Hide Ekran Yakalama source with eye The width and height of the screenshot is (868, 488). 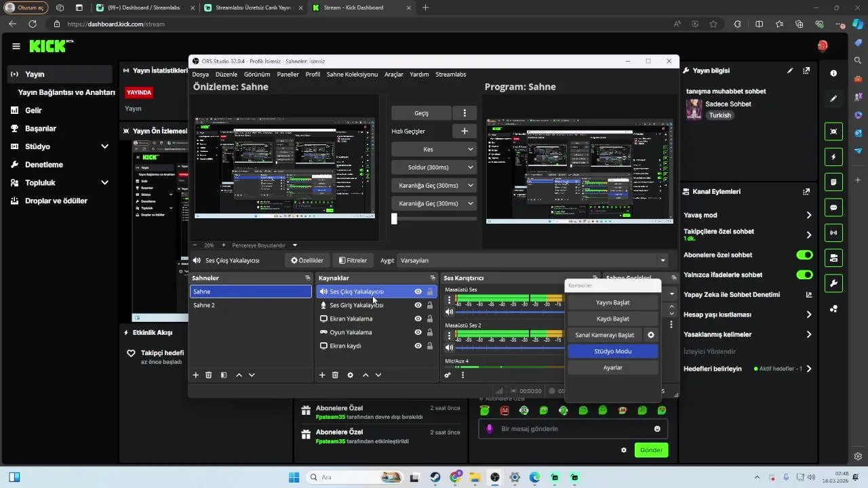click(418, 319)
